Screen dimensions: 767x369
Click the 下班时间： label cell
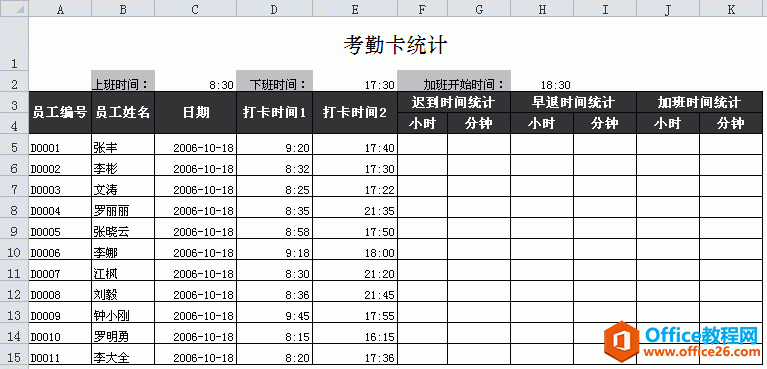click(x=274, y=81)
